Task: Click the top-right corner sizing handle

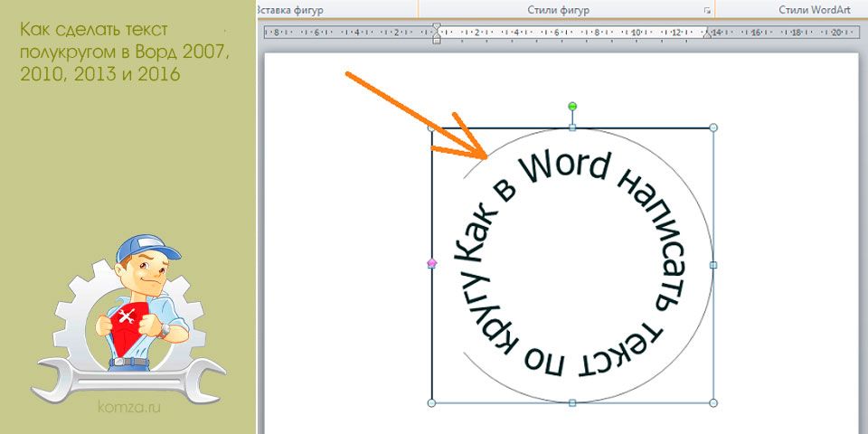Action: tap(713, 127)
